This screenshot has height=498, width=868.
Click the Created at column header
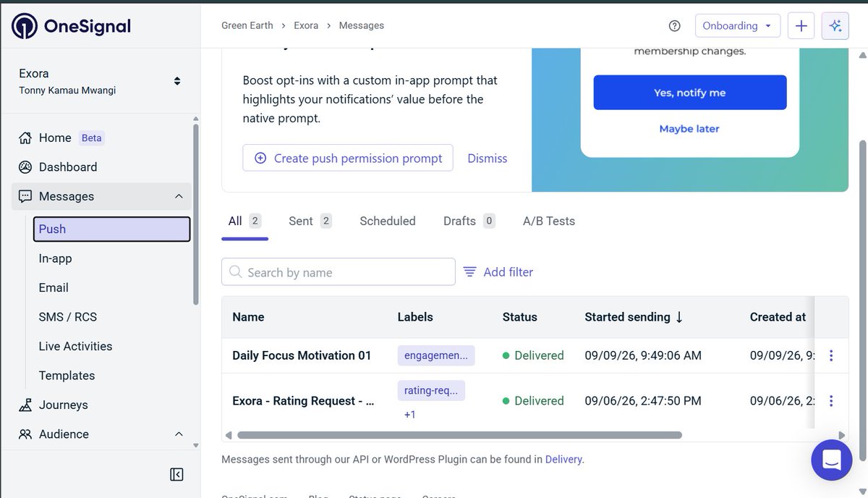(778, 317)
